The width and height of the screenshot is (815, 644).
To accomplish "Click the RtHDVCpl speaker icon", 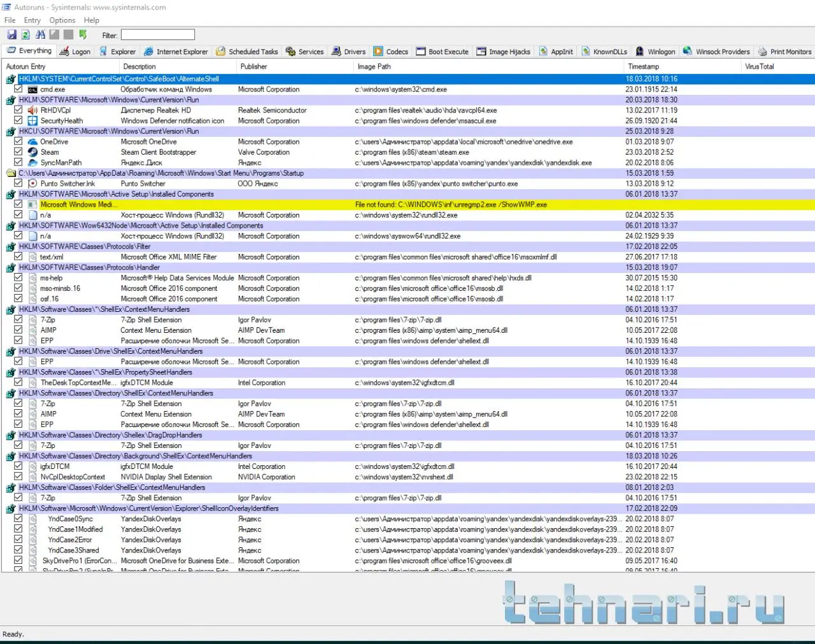I will pos(32,110).
